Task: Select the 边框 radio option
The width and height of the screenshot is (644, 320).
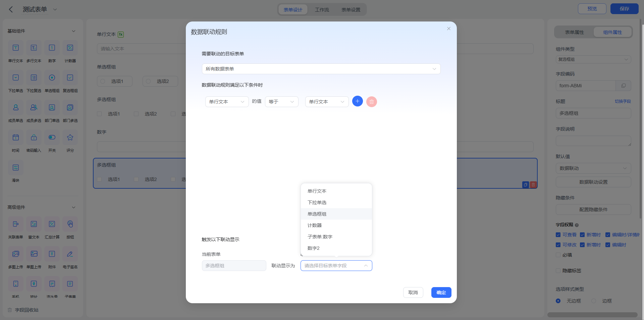Action: point(594,301)
